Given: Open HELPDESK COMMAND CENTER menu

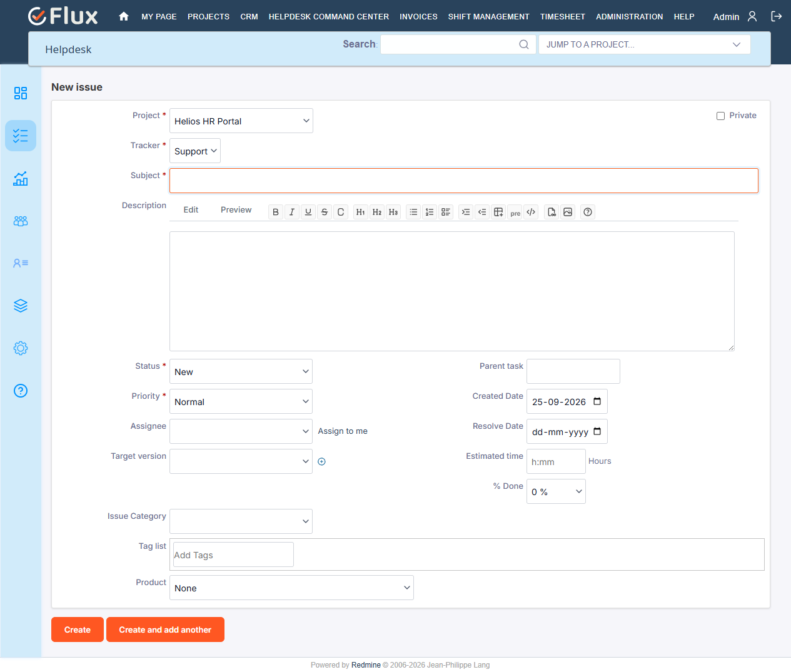Looking at the screenshot, I should tap(329, 17).
